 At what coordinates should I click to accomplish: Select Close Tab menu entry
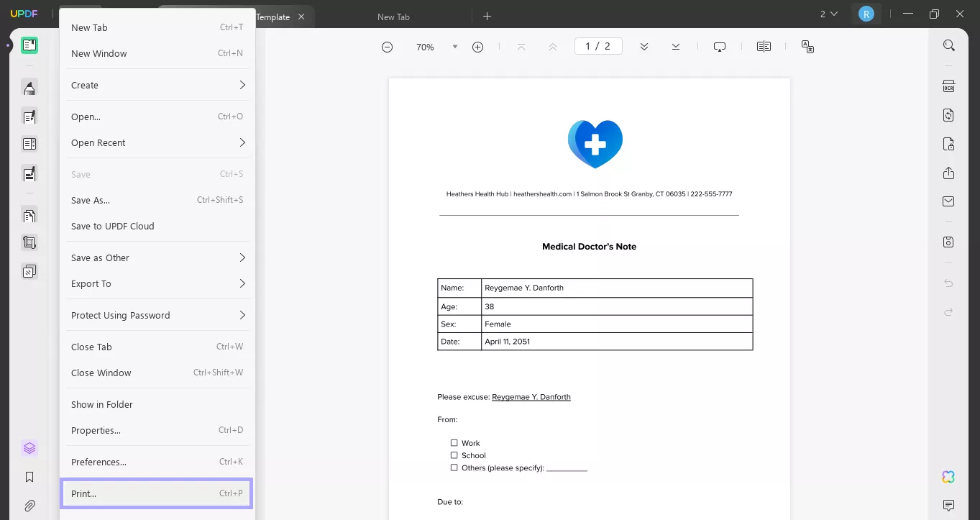coord(157,347)
